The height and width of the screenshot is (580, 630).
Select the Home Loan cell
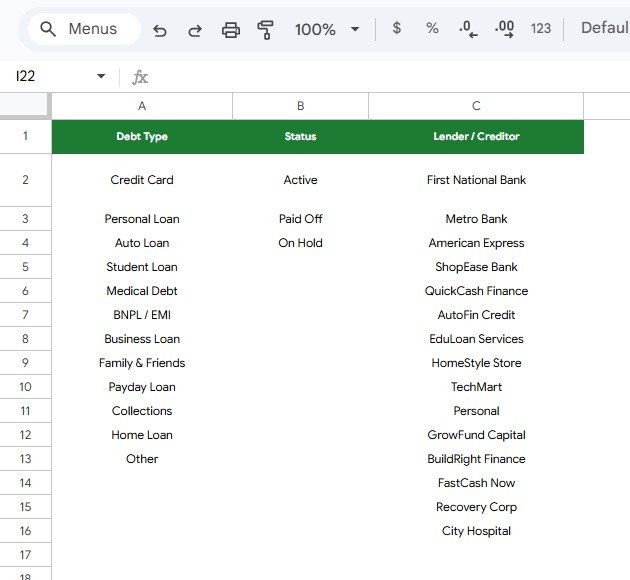[x=142, y=435]
